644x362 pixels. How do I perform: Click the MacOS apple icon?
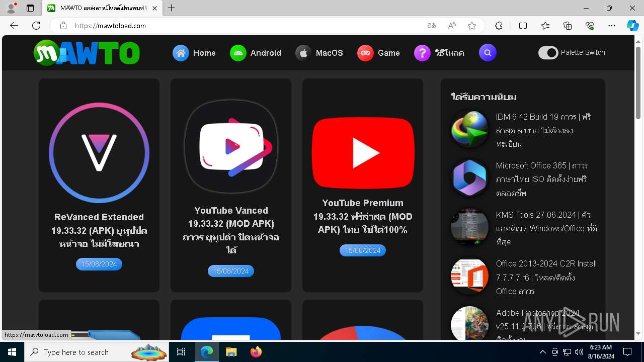tap(303, 53)
